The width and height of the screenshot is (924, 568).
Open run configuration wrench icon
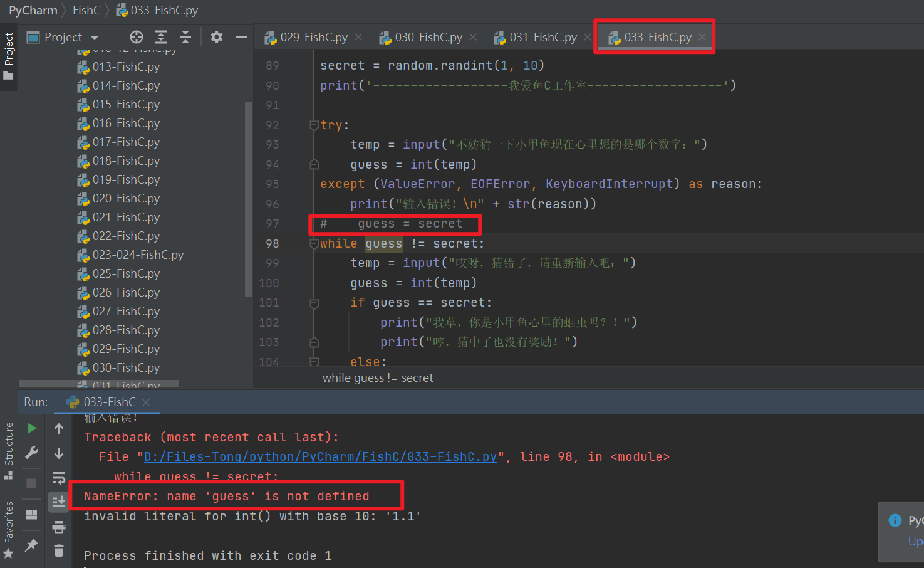pyautogui.click(x=31, y=453)
